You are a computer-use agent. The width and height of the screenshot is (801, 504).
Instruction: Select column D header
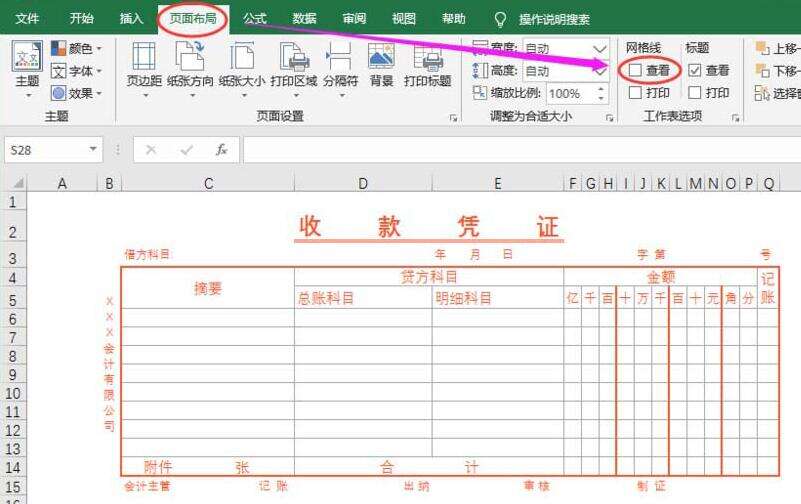[x=363, y=183]
